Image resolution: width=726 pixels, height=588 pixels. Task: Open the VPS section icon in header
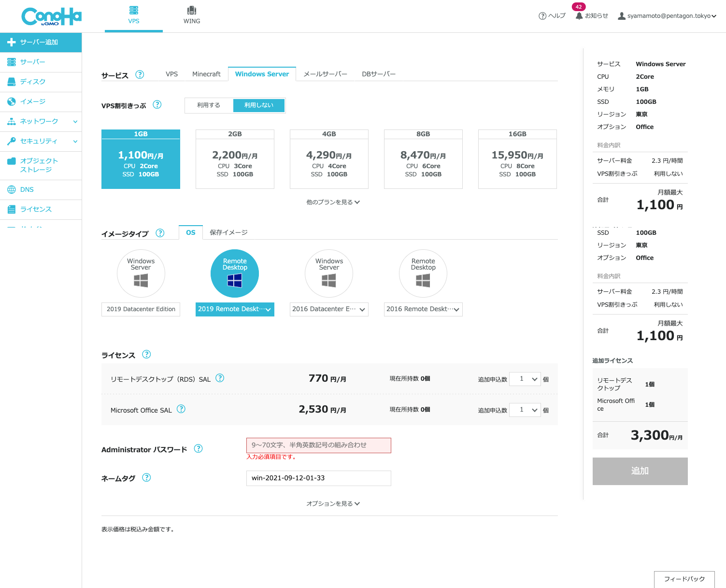point(134,11)
